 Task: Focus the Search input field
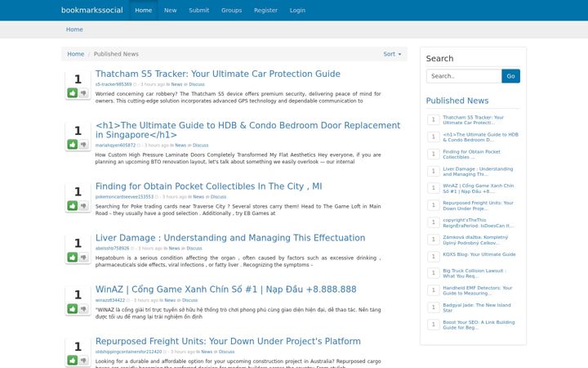(x=464, y=76)
